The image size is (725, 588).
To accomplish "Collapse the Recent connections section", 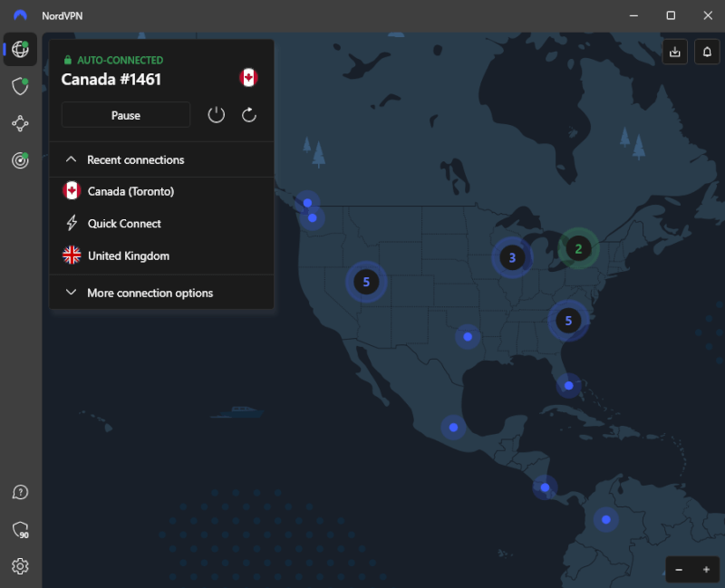I will [161, 160].
